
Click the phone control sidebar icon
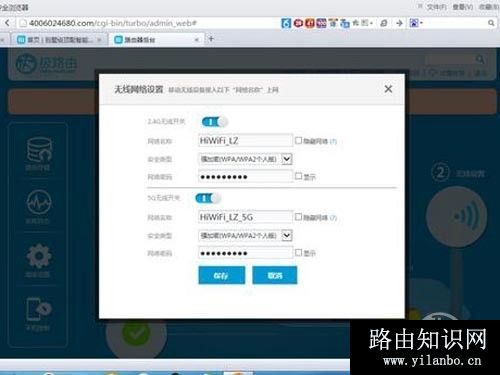tap(39, 309)
